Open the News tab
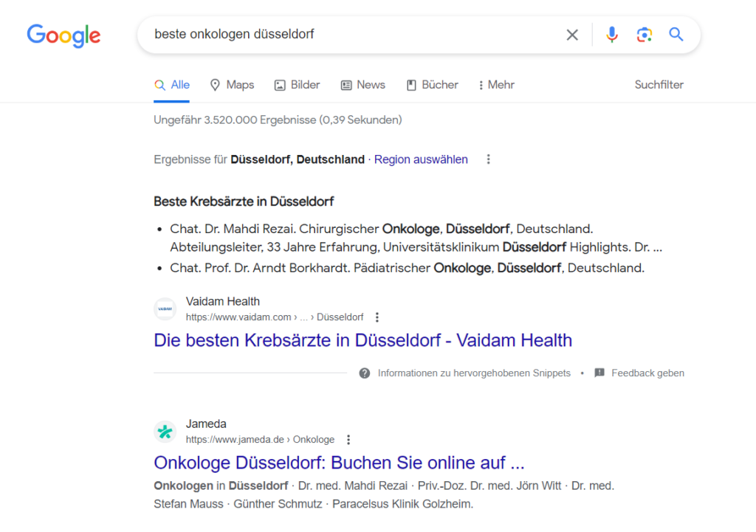The image size is (756, 532). coord(363,85)
